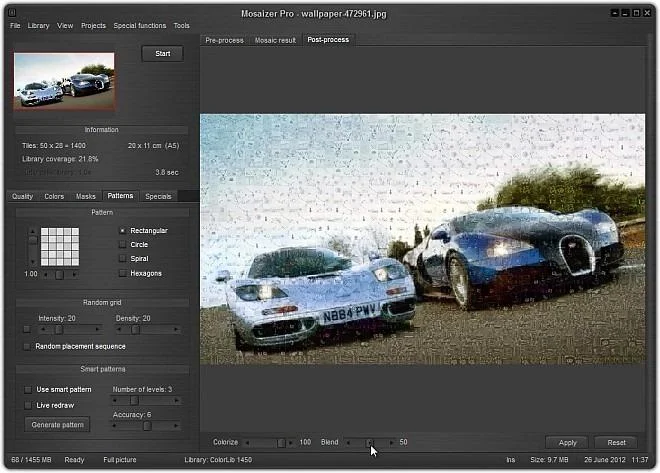Click the Density slider left arrow
This screenshot has width=660, height=473.
coord(119,330)
